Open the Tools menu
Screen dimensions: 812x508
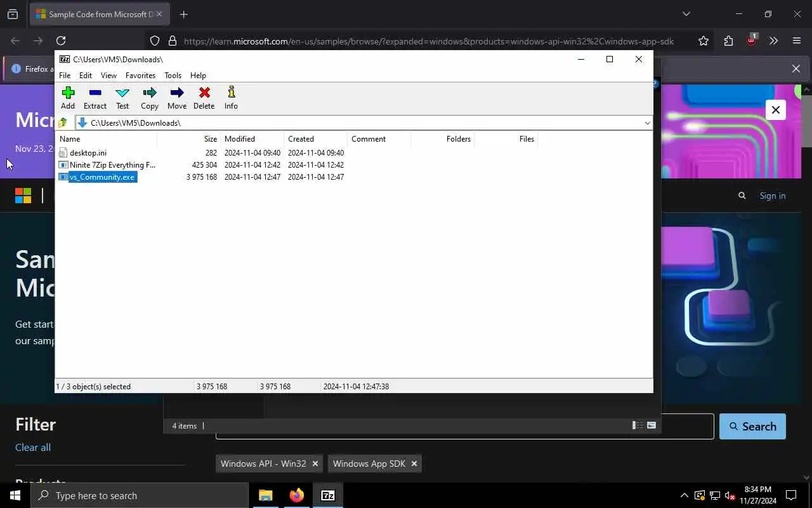(173, 75)
